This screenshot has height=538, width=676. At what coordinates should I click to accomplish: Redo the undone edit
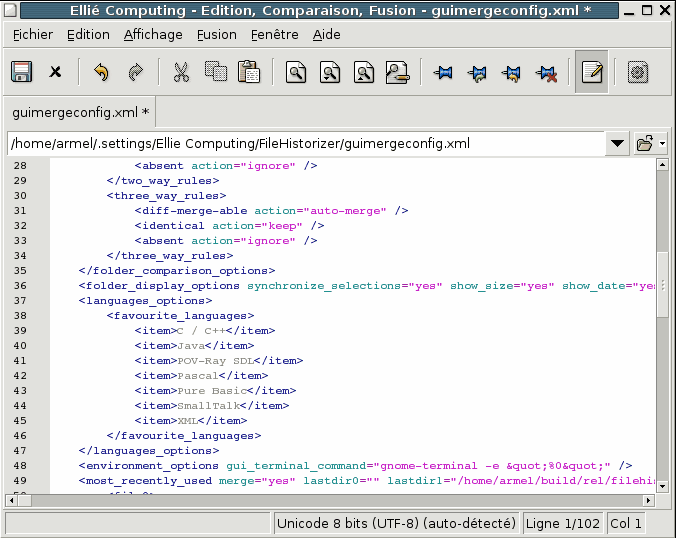click(135, 72)
